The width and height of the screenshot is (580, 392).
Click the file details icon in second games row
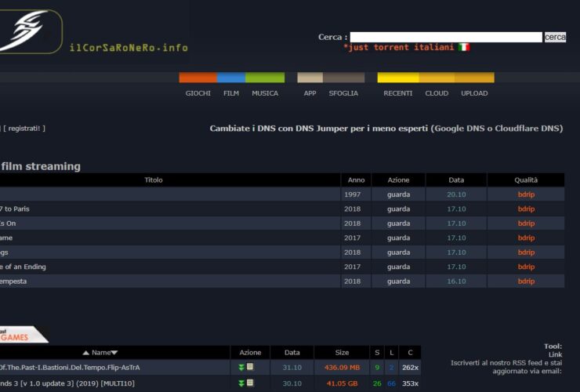250,383
